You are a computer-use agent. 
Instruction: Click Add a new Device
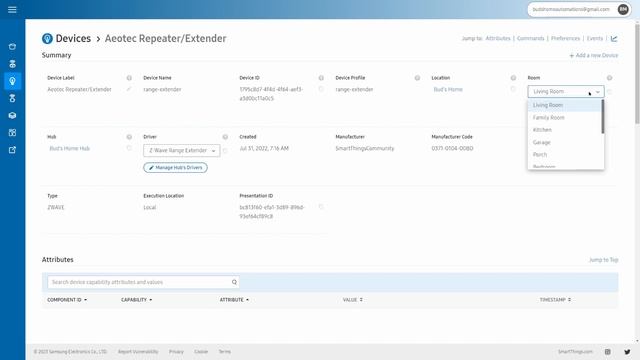(593, 56)
